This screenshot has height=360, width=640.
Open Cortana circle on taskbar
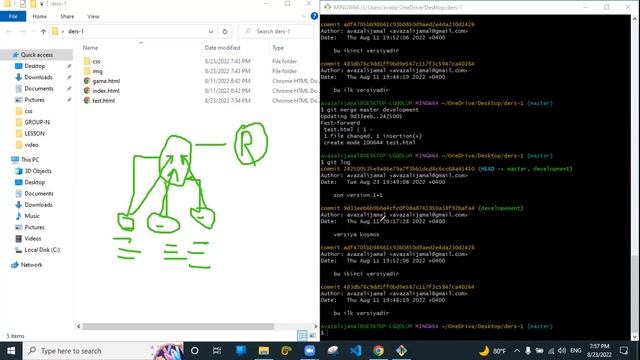[195, 351]
